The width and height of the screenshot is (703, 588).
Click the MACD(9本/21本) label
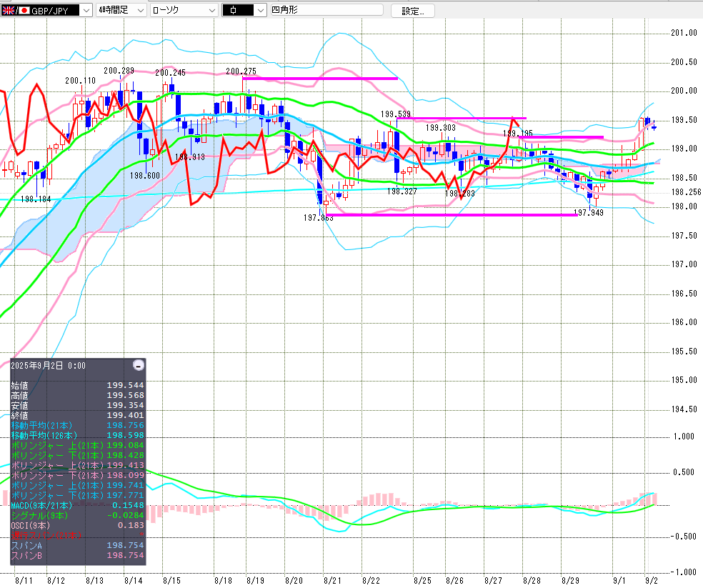pos(41,505)
